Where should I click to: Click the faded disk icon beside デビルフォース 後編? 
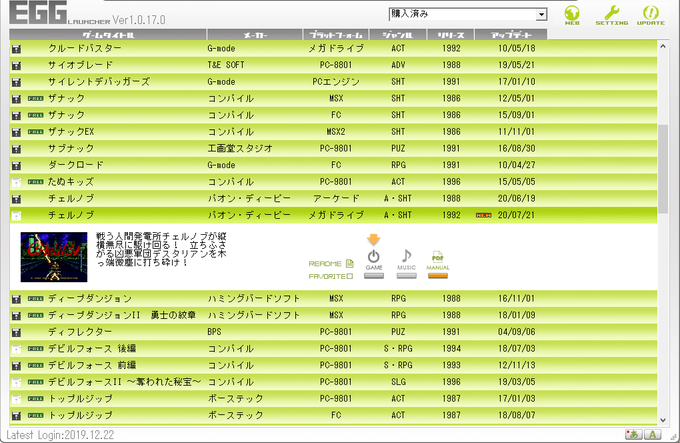coord(16,349)
